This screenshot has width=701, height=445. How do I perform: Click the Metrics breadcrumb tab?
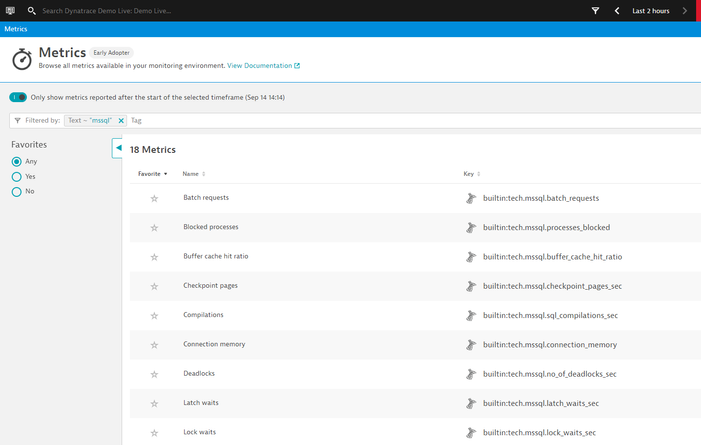[x=16, y=29]
